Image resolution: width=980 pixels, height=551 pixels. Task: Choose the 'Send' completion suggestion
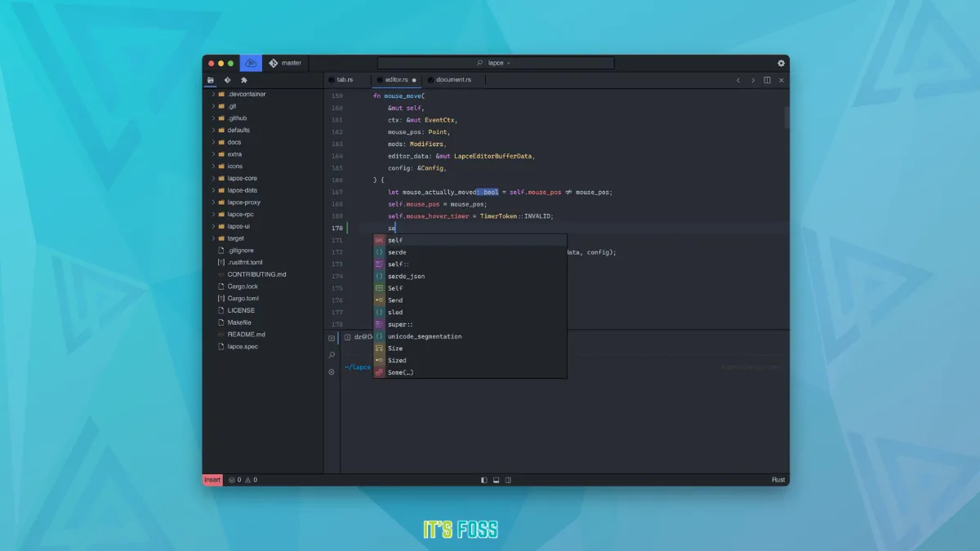pos(470,300)
